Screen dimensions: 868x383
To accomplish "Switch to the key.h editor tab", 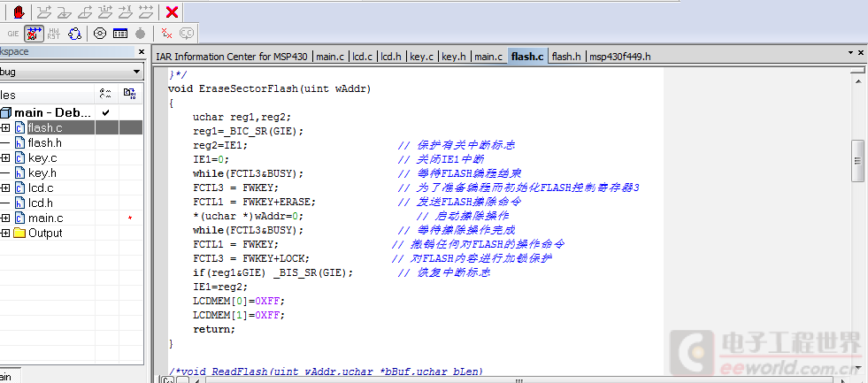I will click(x=453, y=57).
